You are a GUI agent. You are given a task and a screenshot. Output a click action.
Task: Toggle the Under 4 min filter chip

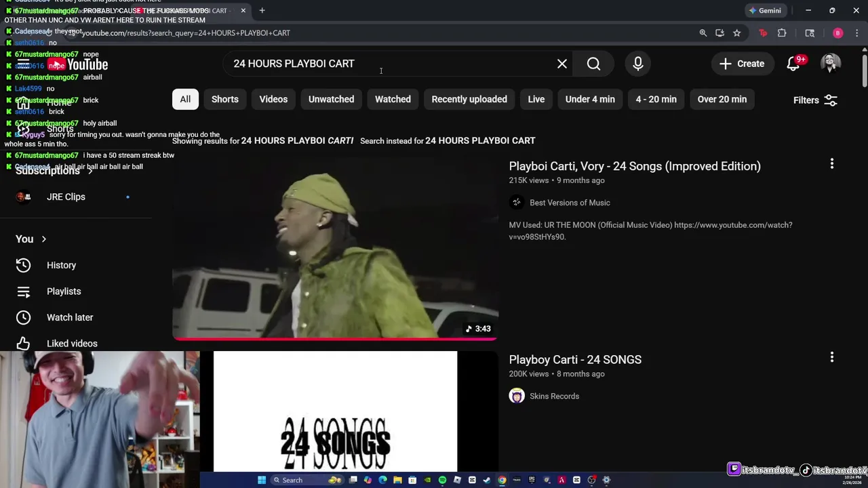[590, 99]
